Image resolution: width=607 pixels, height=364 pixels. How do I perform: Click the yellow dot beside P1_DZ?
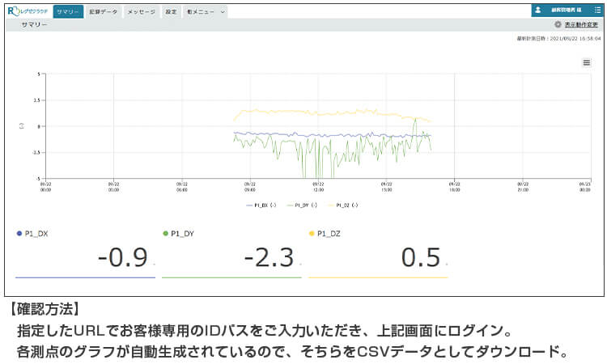pos(312,233)
